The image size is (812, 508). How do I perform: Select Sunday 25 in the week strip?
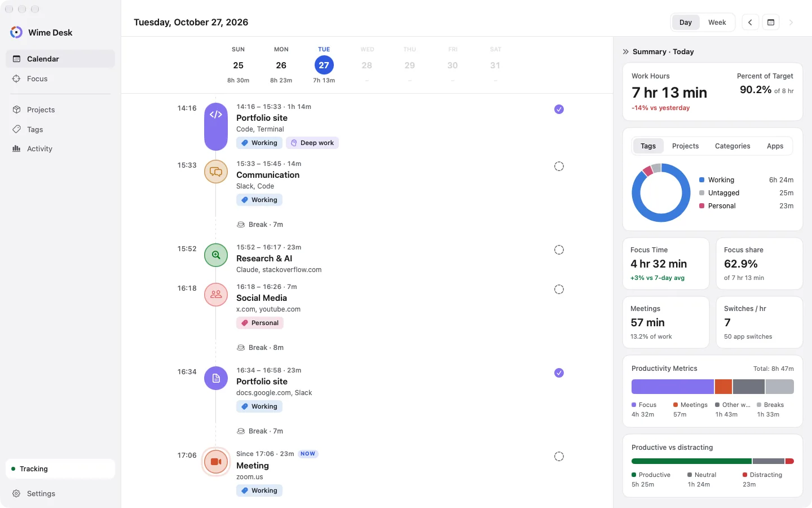tap(239, 64)
